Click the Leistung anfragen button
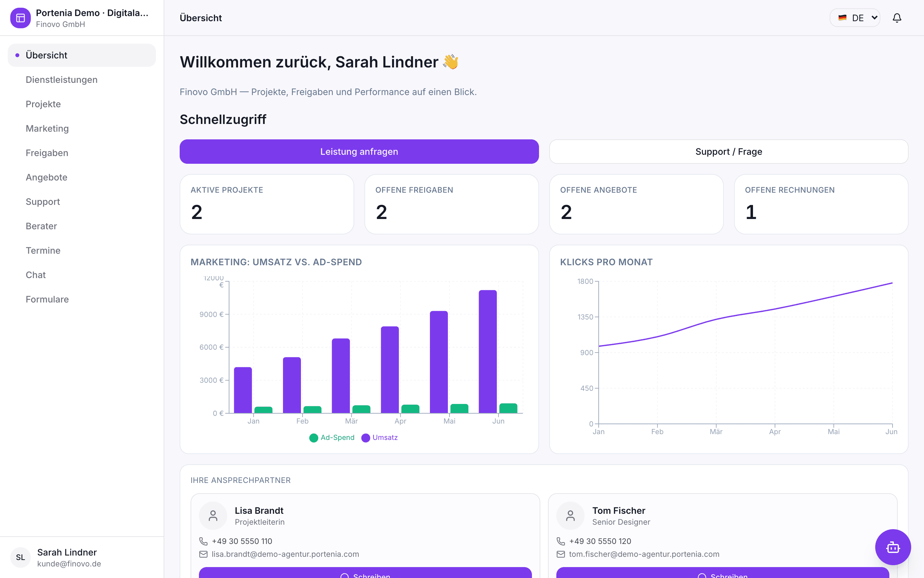Viewport: 924px width, 578px height. click(359, 152)
